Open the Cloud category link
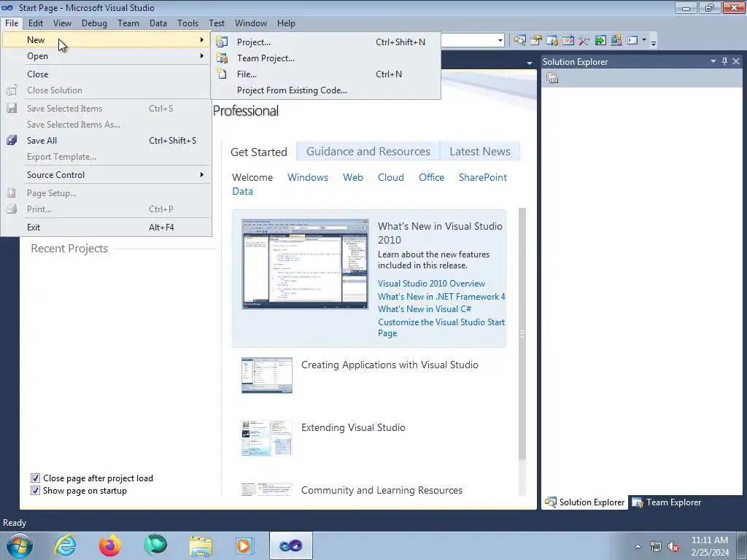 point(391,177)
